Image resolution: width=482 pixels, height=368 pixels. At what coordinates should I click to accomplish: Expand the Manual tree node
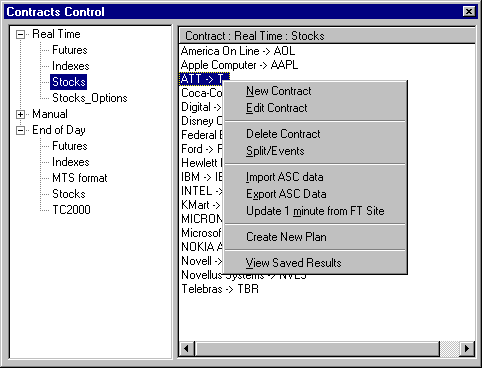tap(21, 114)
